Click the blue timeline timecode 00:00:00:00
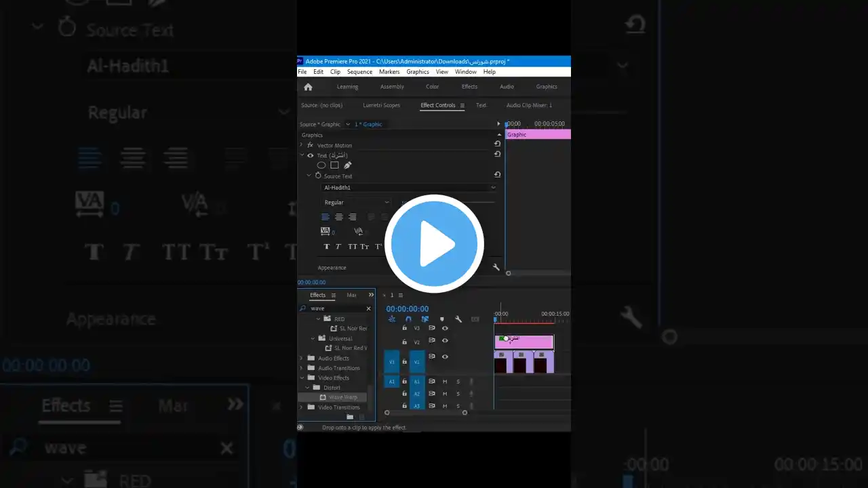The width and height of the screenshot is (868, 488). pyautogui.click(x=407, y=309)
